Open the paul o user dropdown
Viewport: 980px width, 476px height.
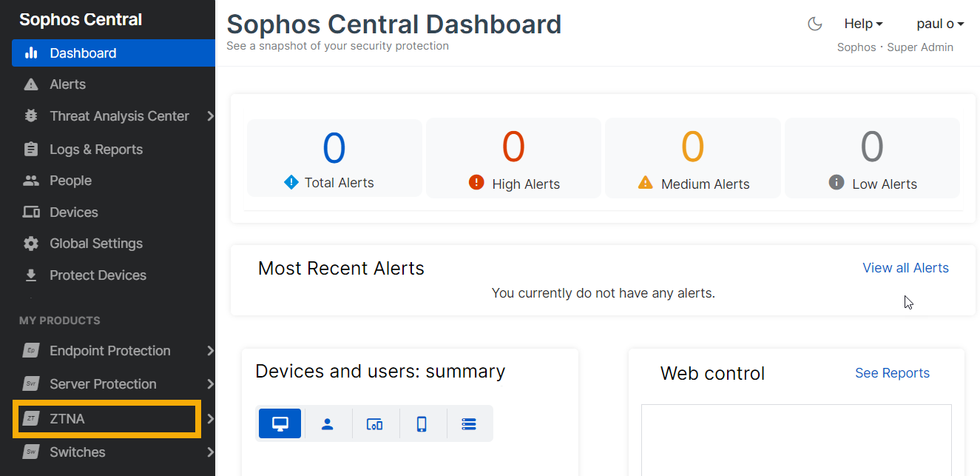click(939, 24)
